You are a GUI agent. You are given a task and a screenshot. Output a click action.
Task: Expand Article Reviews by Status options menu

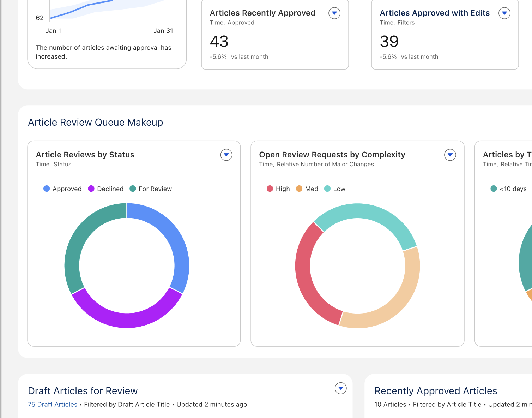226,155
